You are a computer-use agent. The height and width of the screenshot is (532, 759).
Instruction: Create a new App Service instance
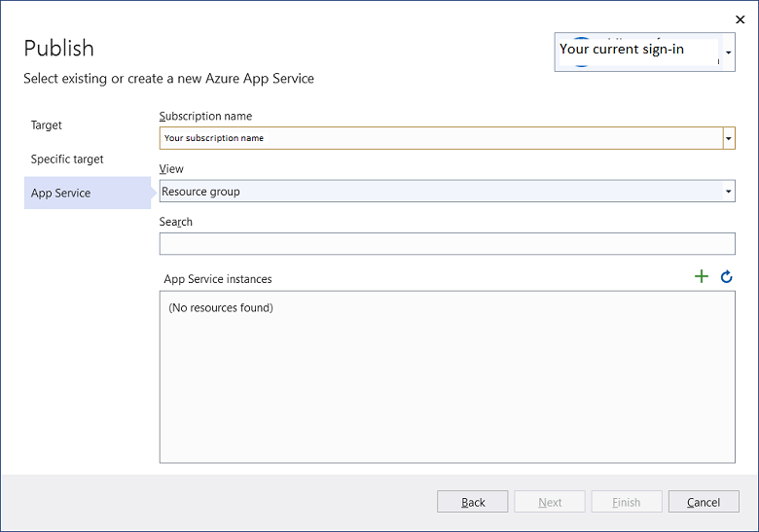coord(702,277)
